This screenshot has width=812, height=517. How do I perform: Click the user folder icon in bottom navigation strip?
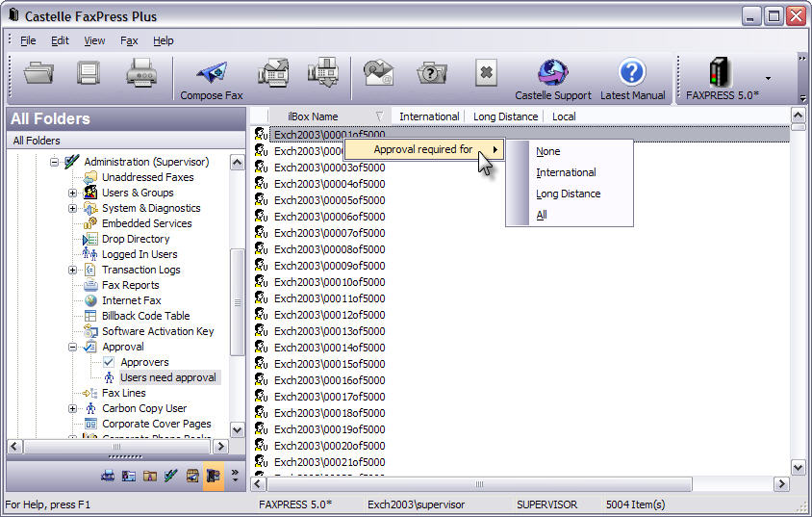pyautogui.click(x=150, y=476)
